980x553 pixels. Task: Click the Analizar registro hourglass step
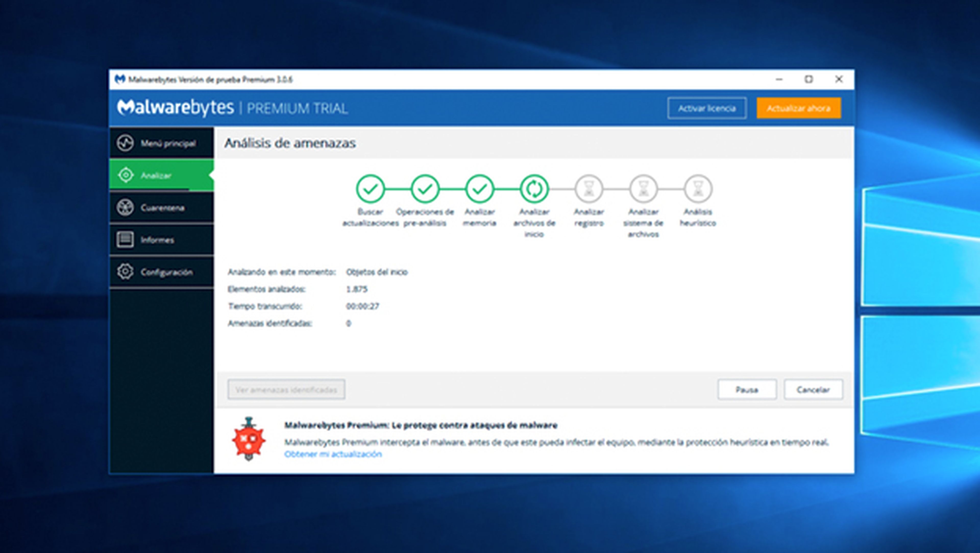click(x=589, y=189)
